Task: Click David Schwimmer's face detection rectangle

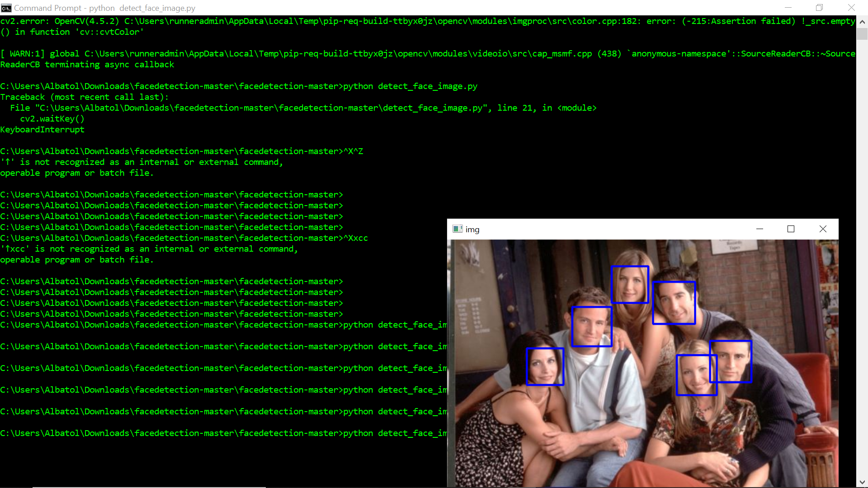Action: tap(674, 302)
